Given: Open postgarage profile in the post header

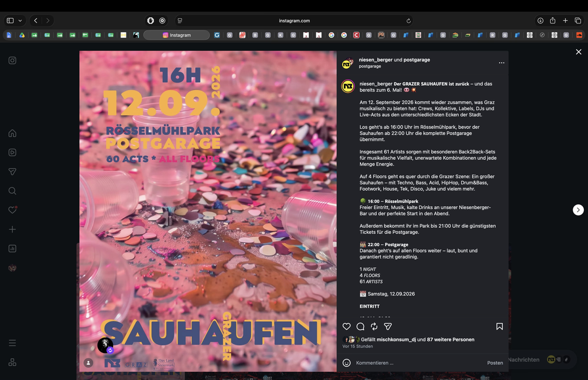Looking at the screenshot, I should coord(417,59).
